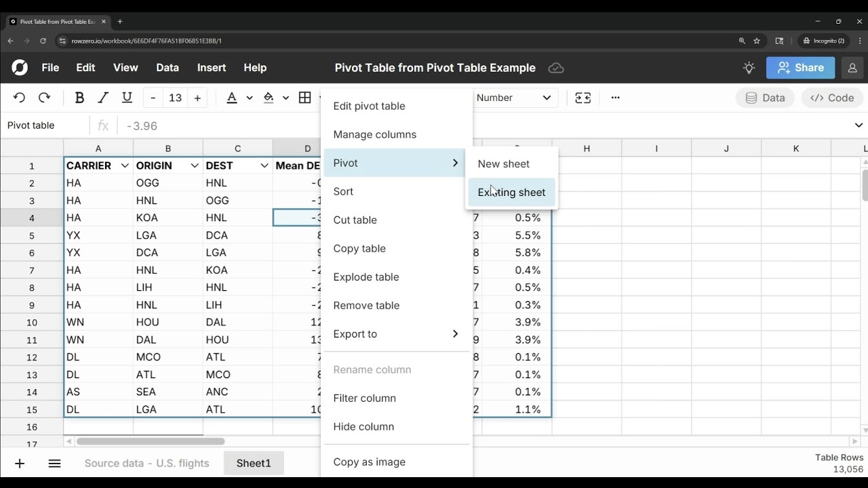This screenshot has height=488, width=868.
Task: Open the Number format dropdown
Action: [513, 98]
